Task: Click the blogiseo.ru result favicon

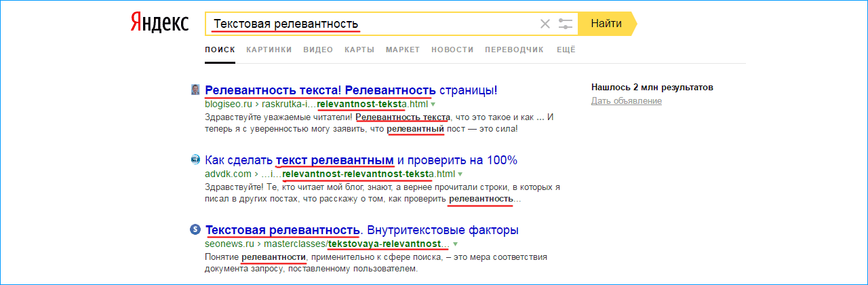Action: (x=195, y=90)
